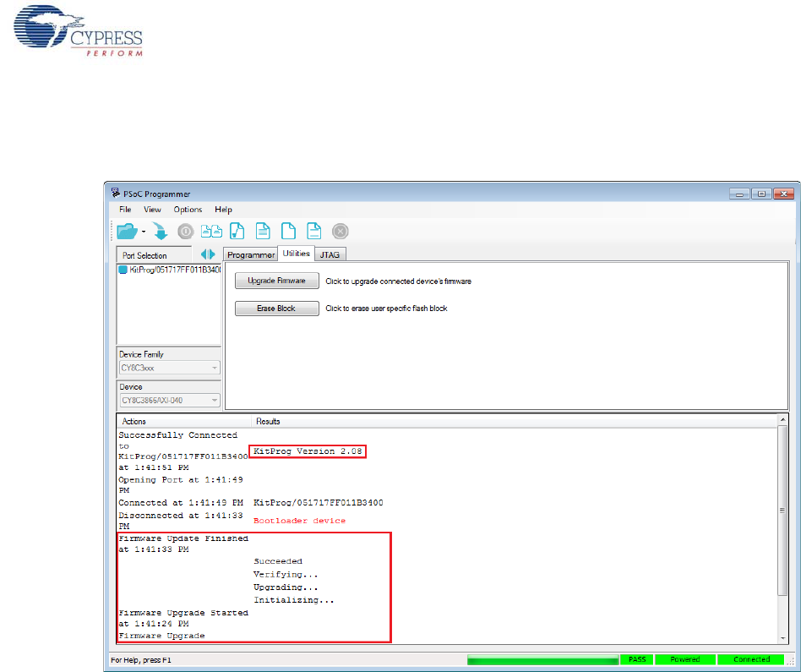Click the red 'Bootloader device' result text
Viewport: 801px width, 672px height.
[x=299, y=521]
